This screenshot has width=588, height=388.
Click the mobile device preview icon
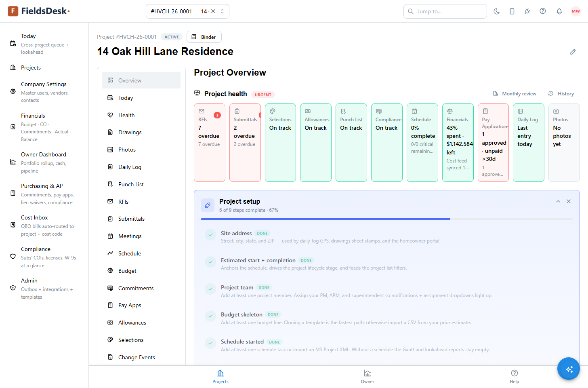pos(512,11)
